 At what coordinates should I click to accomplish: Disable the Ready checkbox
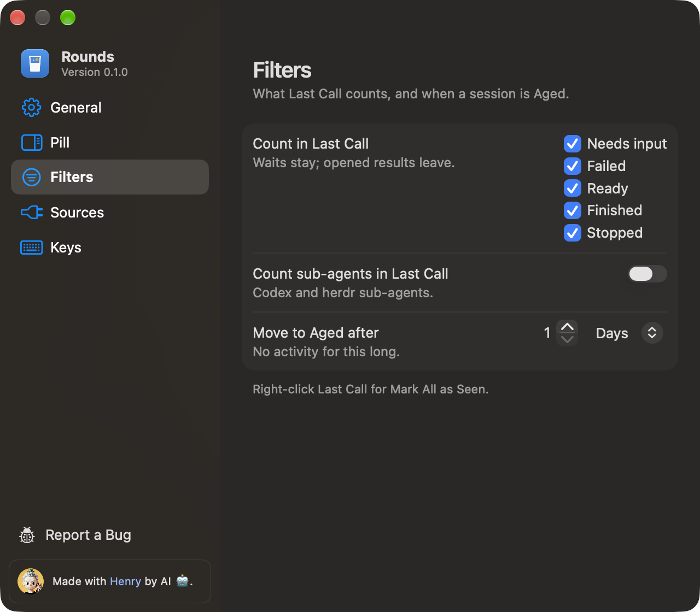[x=573, y=189]
